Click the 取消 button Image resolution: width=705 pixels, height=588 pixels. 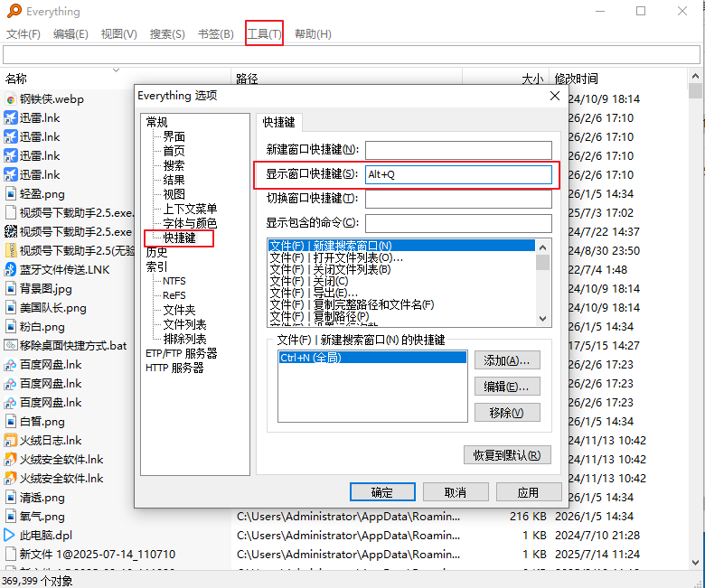click(456, 492)
